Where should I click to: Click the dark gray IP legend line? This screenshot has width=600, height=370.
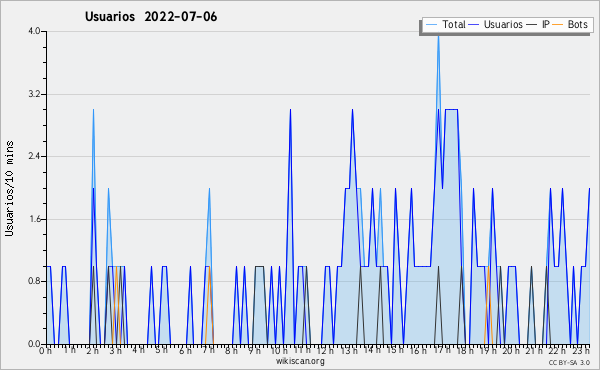click(x=531, y=24)
